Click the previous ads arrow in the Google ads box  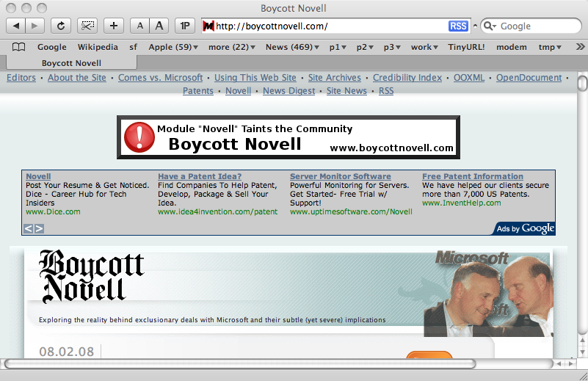point(28,228)
